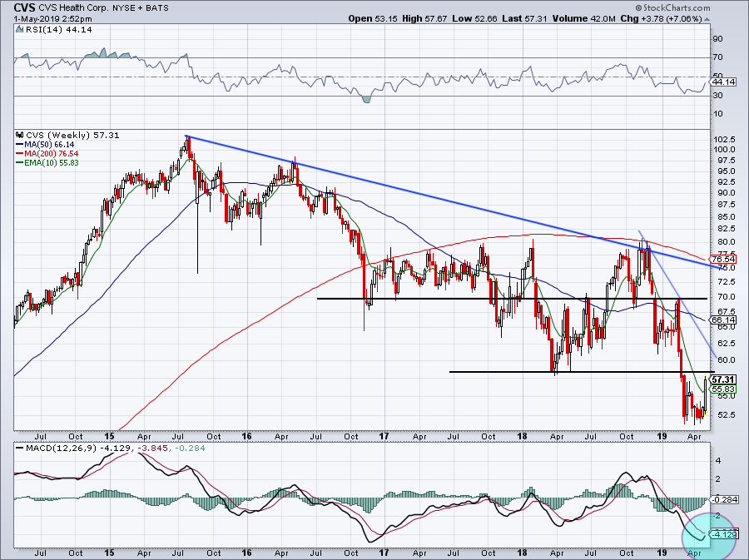Viewport: 749px width, 560px height.
Task: Click the year 17 label under the price panel
Action: coord(384,436)
